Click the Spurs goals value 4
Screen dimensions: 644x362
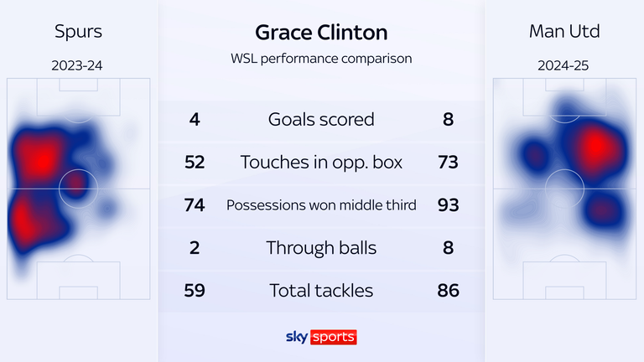click(195, 120)
